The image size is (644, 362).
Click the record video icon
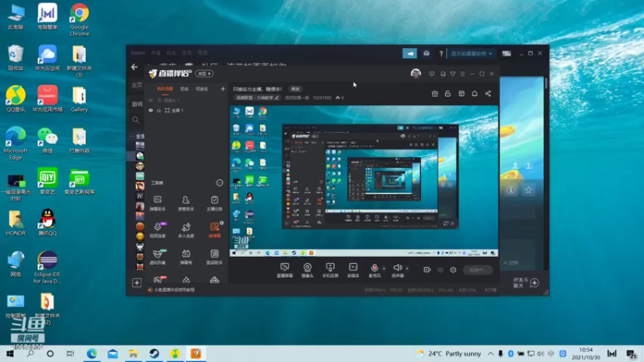point(427,269)
